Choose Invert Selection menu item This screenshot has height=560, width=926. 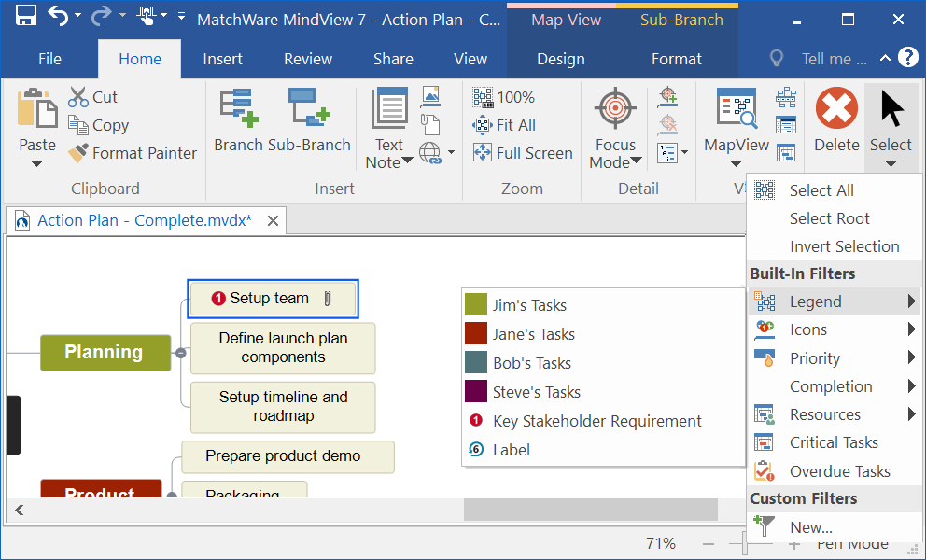click(x=834, y=246)
